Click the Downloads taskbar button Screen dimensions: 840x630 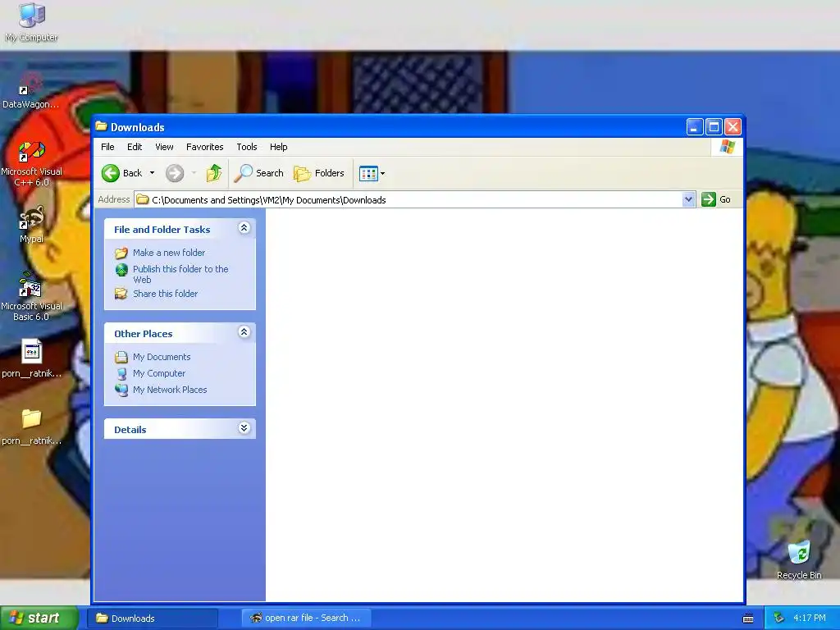click(x=153, y=619)
